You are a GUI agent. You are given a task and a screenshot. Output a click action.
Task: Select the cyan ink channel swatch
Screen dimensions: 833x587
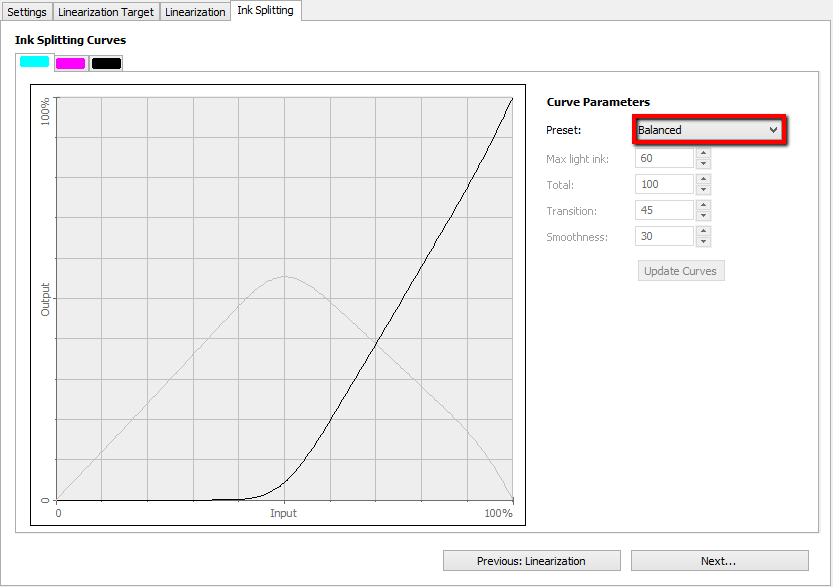pos(32,62)
